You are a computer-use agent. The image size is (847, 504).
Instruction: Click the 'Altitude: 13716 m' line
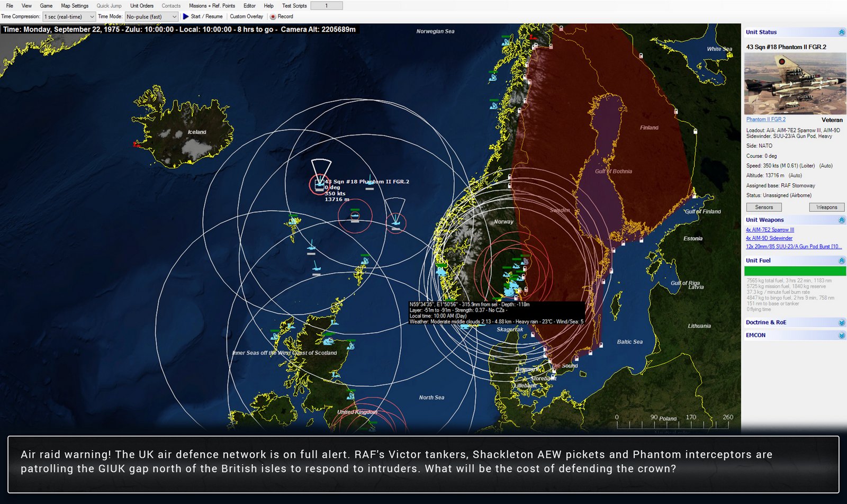(x=774, y=175)
